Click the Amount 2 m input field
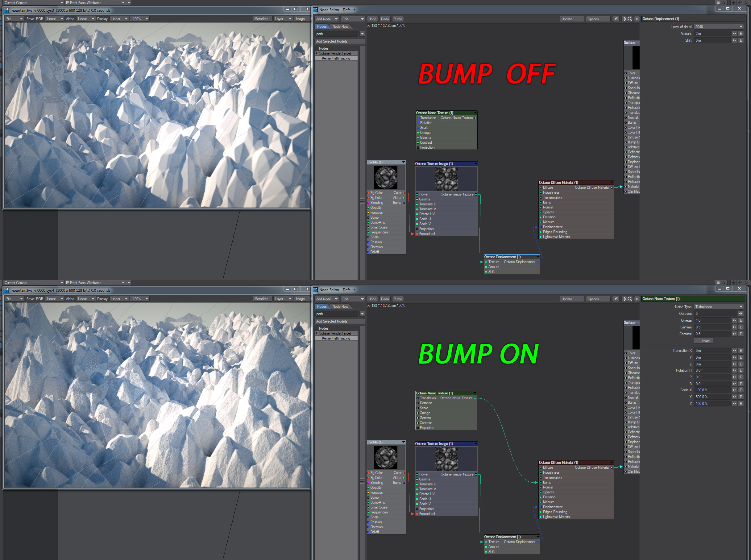The width and height of the screenshot is (751, 560). [x=712, y=34]
